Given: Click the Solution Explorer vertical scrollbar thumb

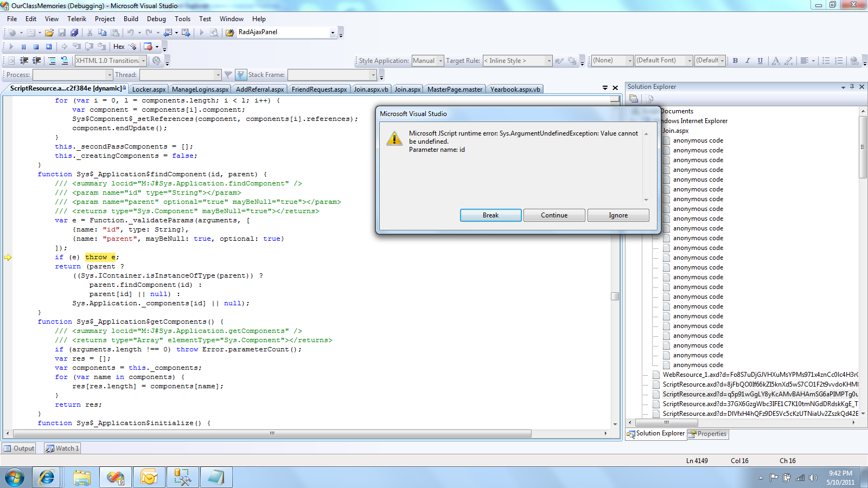Looking at the screenshot, I should pyautogui.click(x=863, y=147).
